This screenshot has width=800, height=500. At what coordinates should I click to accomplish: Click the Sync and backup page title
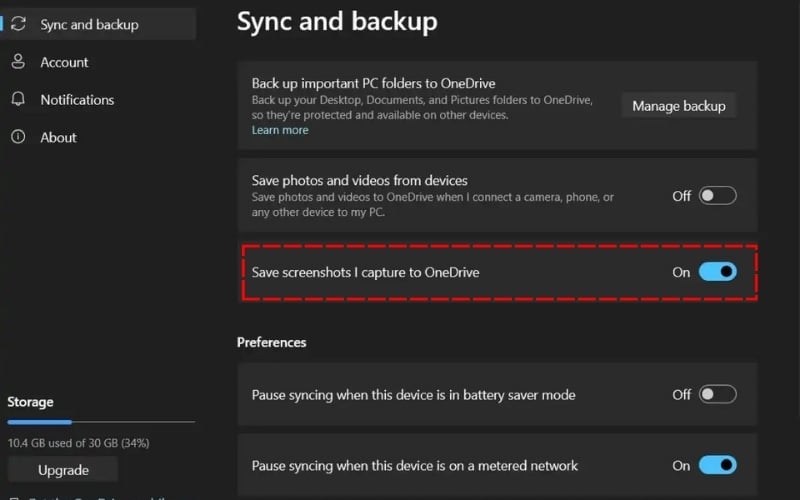pos(337,22)
